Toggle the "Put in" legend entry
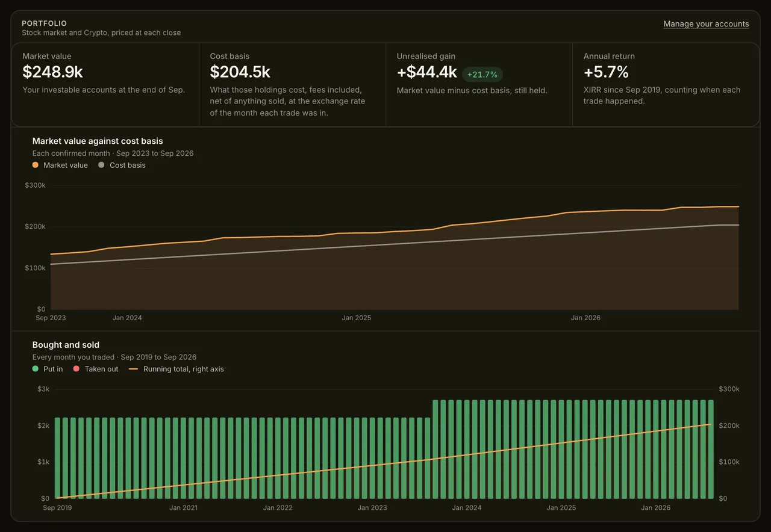The width and height of the screenshot is (771, 532). coord(48,369)
